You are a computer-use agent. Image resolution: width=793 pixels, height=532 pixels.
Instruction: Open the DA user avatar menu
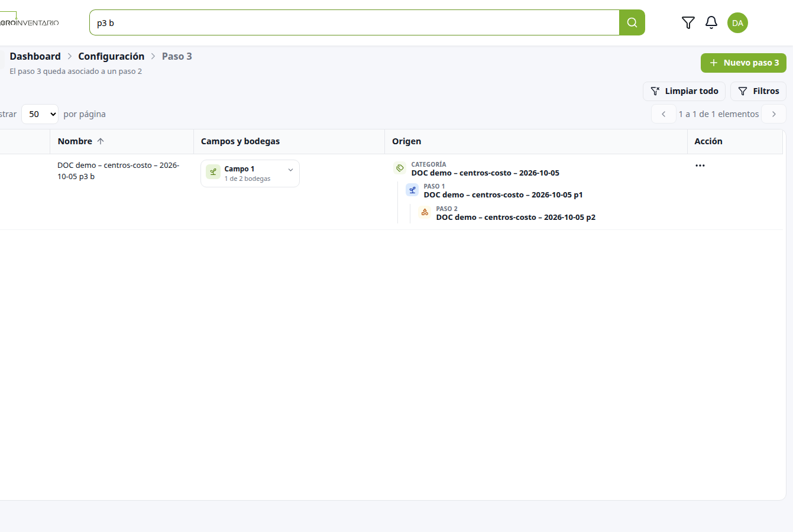click(737, 23)
